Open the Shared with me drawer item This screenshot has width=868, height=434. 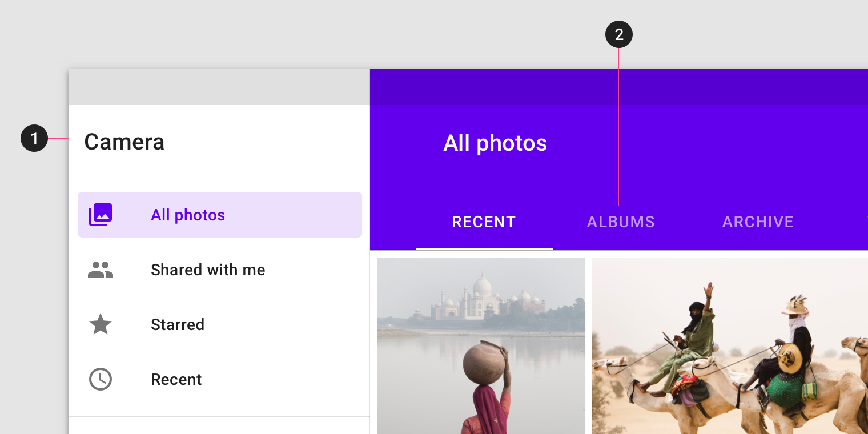tap(220, 270)
